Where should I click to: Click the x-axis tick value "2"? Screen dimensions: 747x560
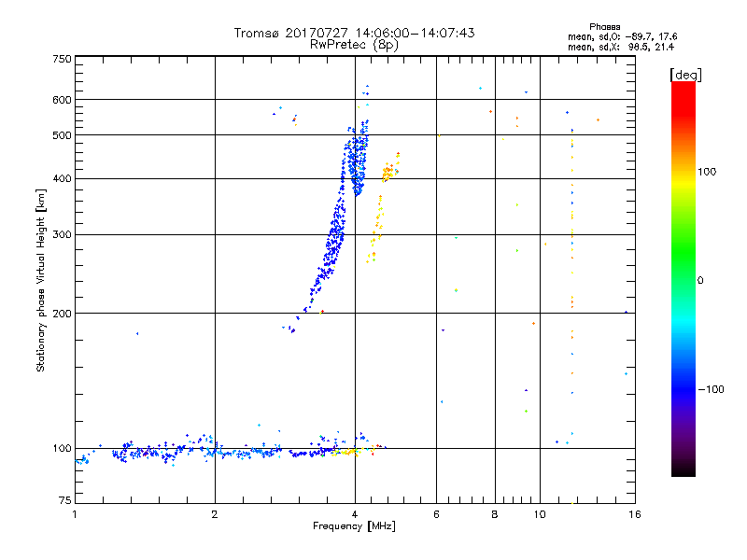215,514
